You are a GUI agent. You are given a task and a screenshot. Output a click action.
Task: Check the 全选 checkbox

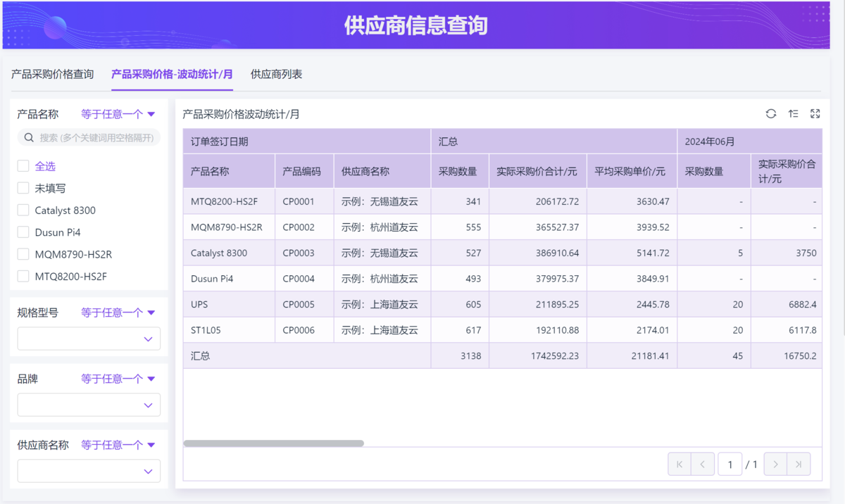click(23, 166)
